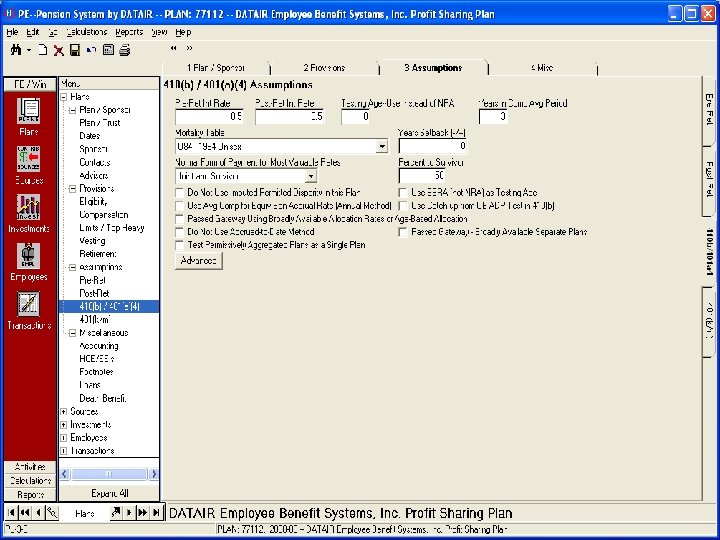Click the fast rewind navigation icon
The image size is (720, 540).
(x=25, y=512)
